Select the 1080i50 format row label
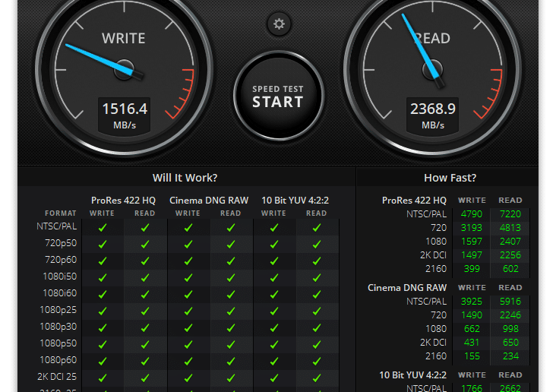The width and height of the screenshot is (556, 392). tap(59, 276)
